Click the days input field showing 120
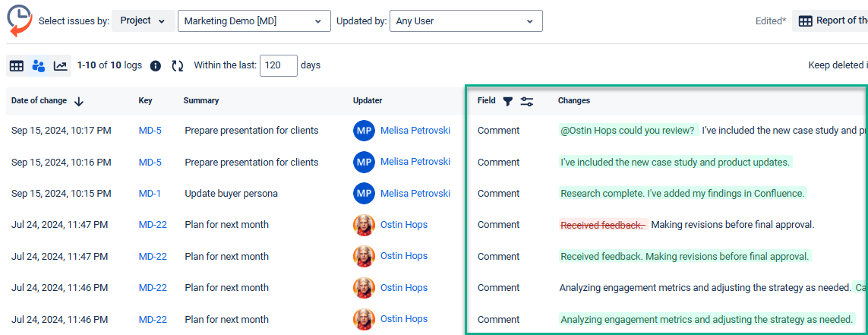Viewport: 868px width, 335px height. click(x=279, y=65)
